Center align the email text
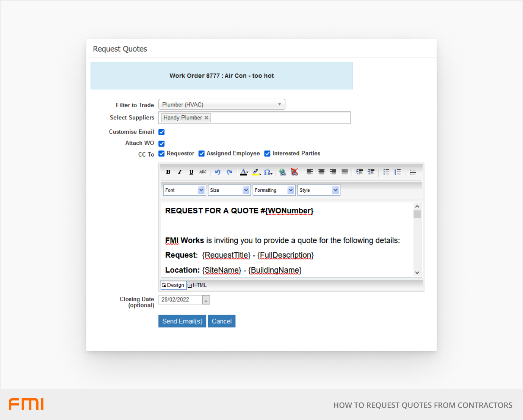Screen dimensions: 523x420 321,172
